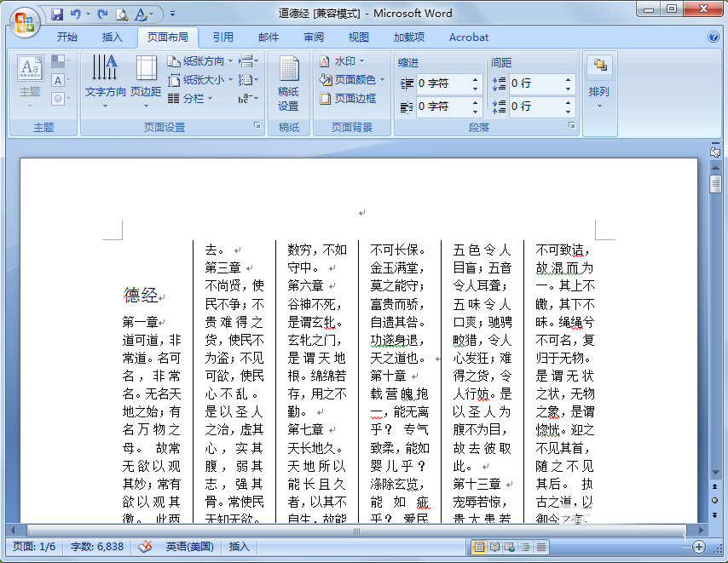Viewport: 728px width, 563px height.
Task: Toggle Insert (插入) mode in status bar
Action: point(240,547)
